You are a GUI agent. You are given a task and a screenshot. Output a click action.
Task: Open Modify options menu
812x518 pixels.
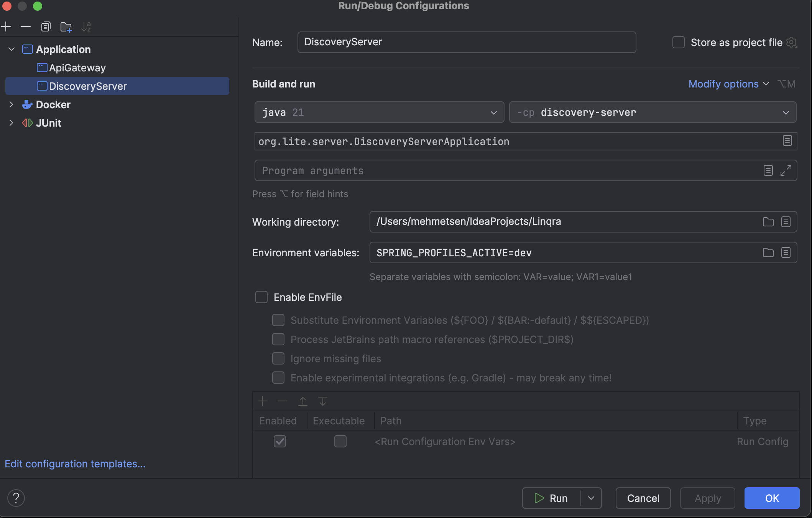click(728, 84)
